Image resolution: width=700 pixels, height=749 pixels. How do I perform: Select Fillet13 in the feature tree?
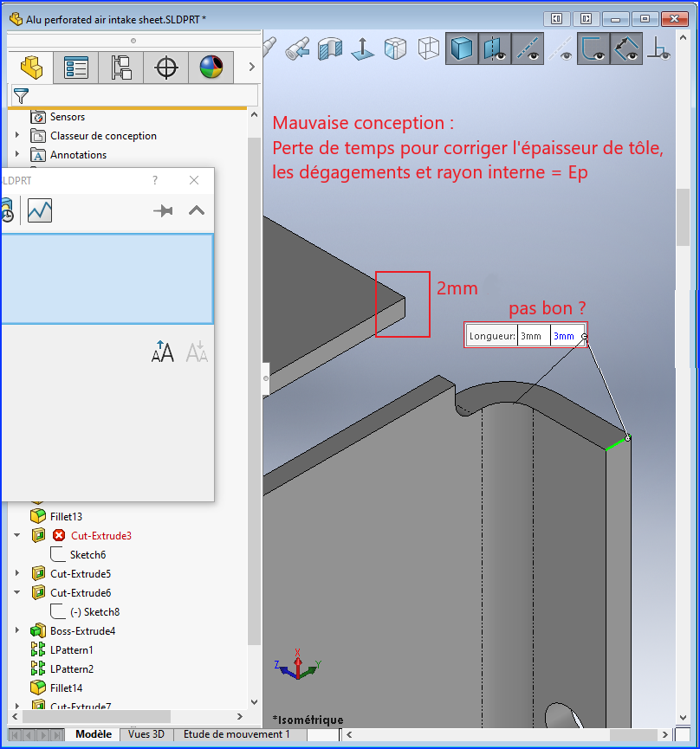point(66,517)
